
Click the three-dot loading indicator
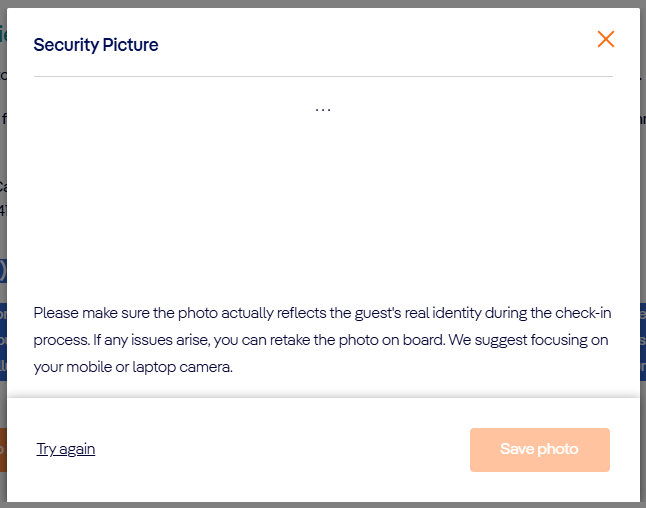(x=323, y=109)
